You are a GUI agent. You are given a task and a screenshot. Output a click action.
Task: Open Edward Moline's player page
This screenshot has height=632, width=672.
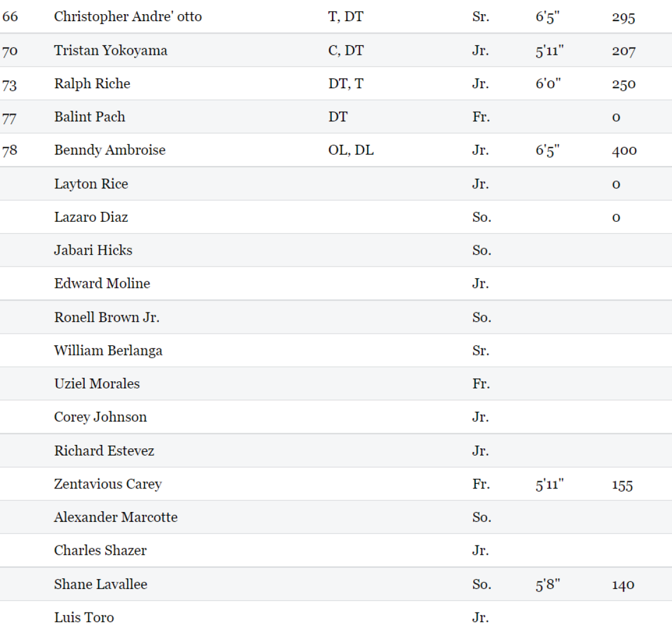102,284
